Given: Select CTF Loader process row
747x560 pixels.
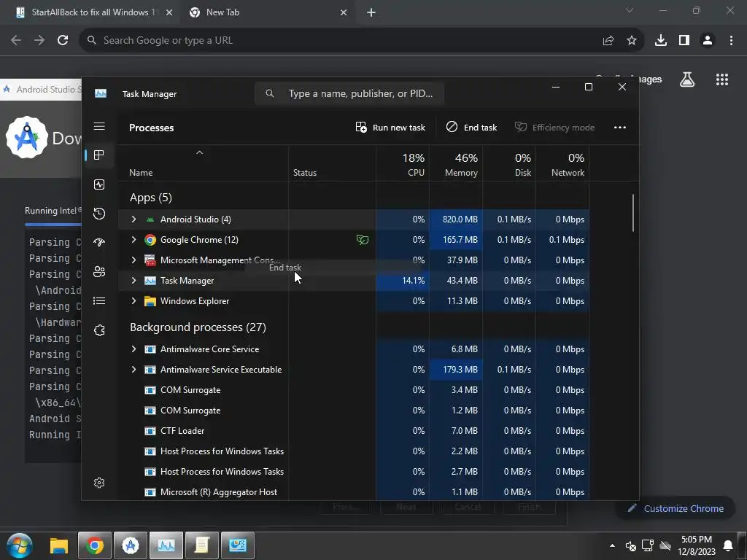Looking at the screenshot, I should (x=354, y=431).
